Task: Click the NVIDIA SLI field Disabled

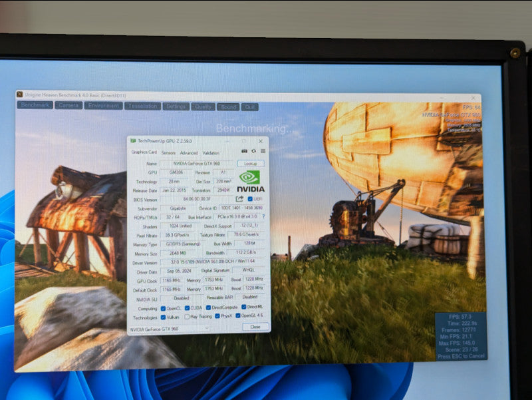Action: click(181, 298)
